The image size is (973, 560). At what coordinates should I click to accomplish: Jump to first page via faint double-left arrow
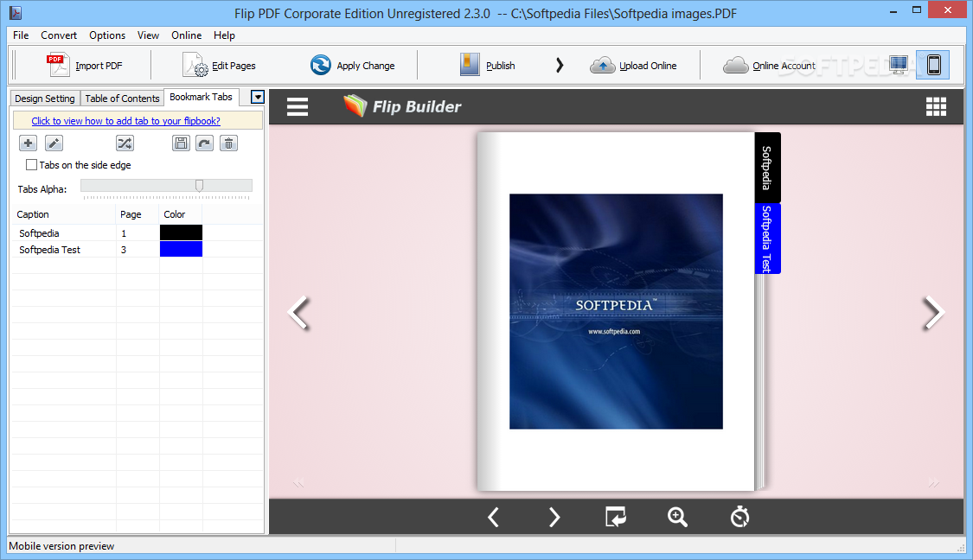pos(298,483)
